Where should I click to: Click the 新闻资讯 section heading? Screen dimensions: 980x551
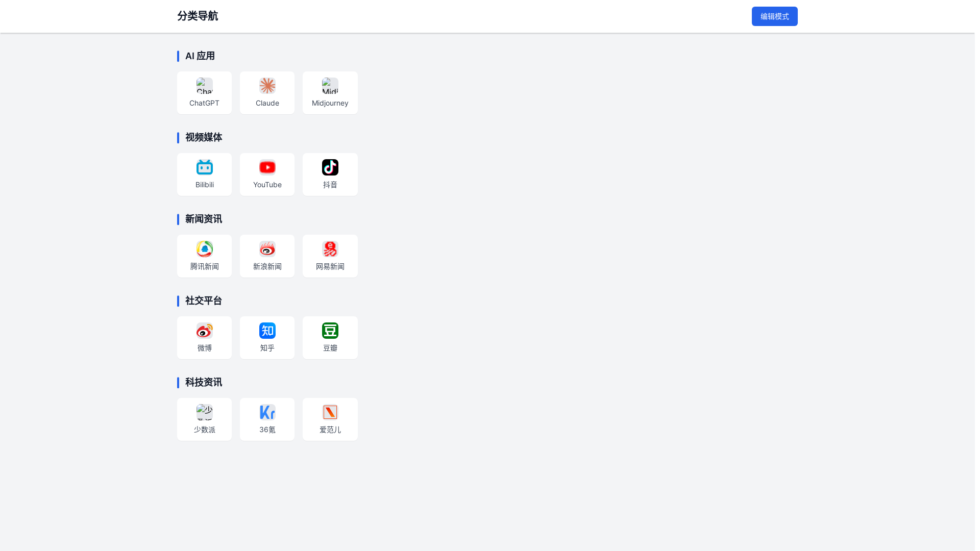[204, 219]
